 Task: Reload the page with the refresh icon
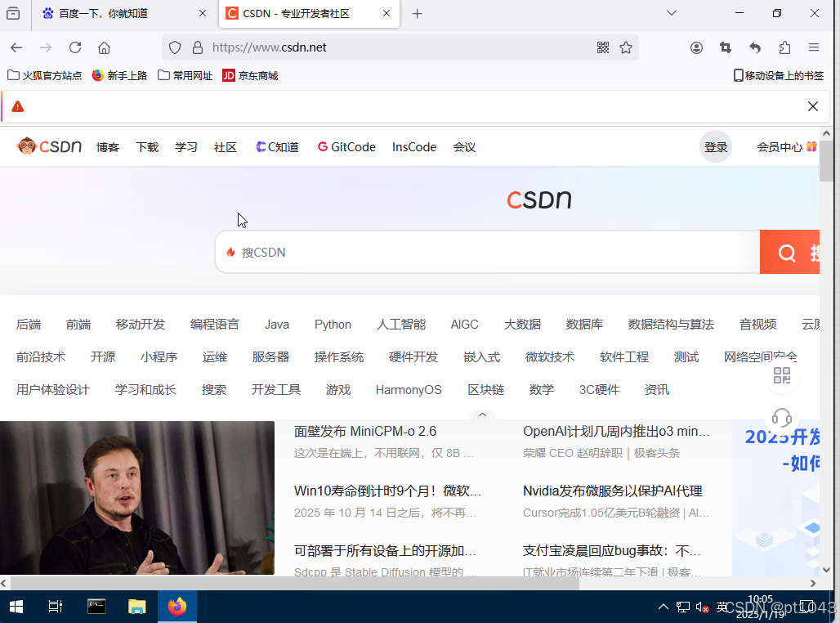point(75,47)
